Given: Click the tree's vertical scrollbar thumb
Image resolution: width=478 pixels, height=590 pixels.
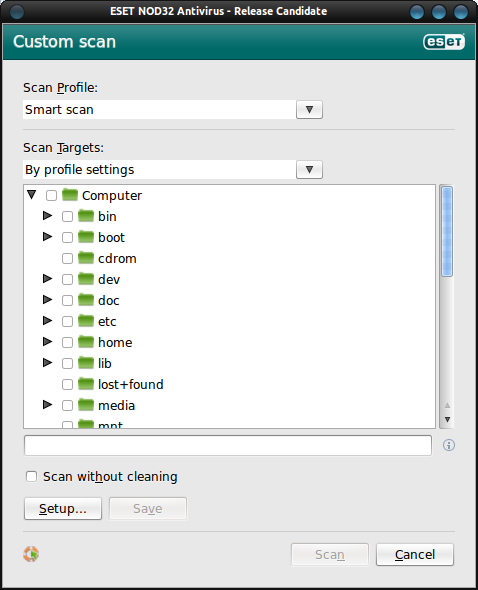Looking at the screenshot, I should [x=447, y=232].
